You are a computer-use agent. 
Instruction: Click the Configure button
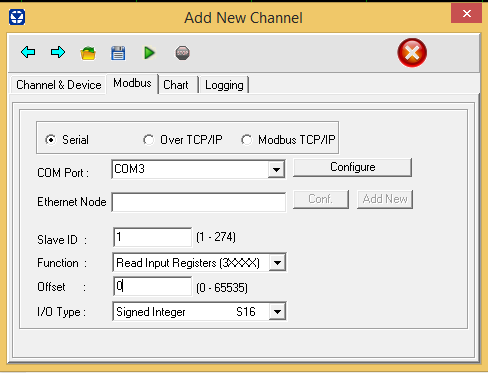[x=353, y=167]
